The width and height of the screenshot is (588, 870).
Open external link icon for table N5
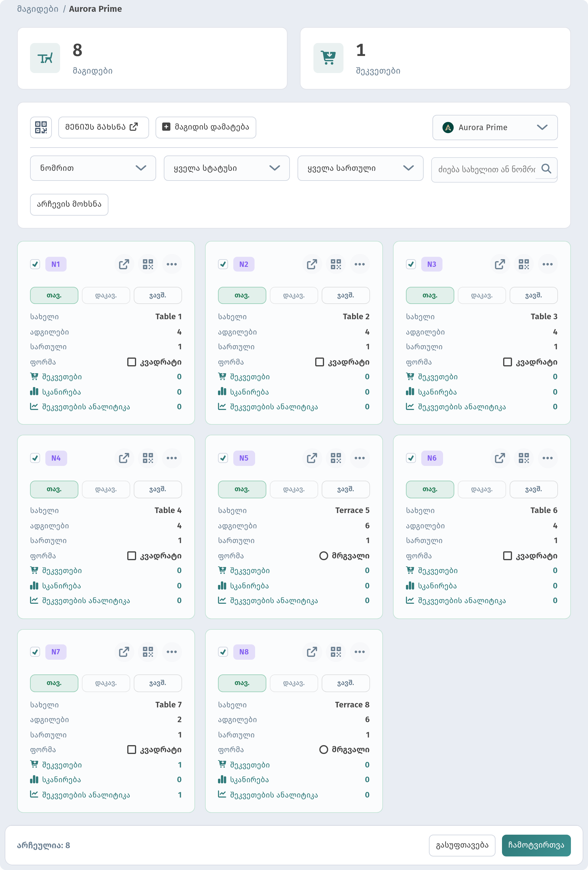point(312,458)
